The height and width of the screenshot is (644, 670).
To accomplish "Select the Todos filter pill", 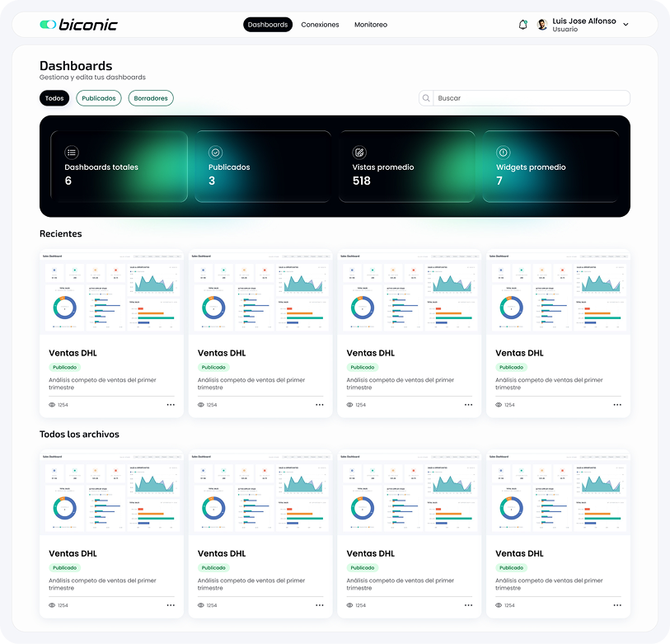I will [54, 98].
